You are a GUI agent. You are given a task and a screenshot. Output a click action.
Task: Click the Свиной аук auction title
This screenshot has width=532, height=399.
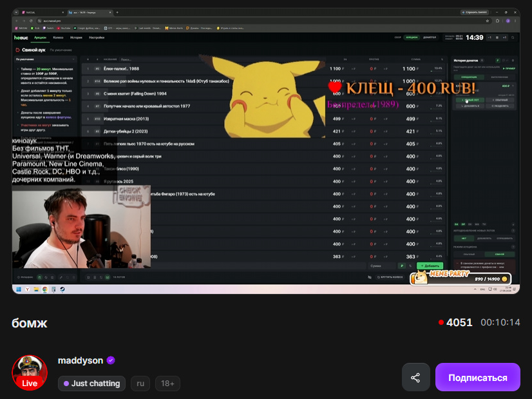(x=33, y=50)
